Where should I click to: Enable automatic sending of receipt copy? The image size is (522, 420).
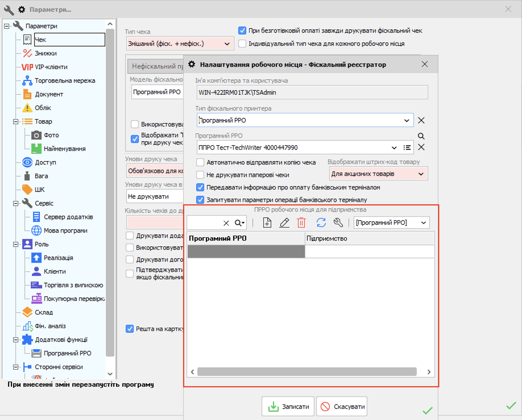200,162
